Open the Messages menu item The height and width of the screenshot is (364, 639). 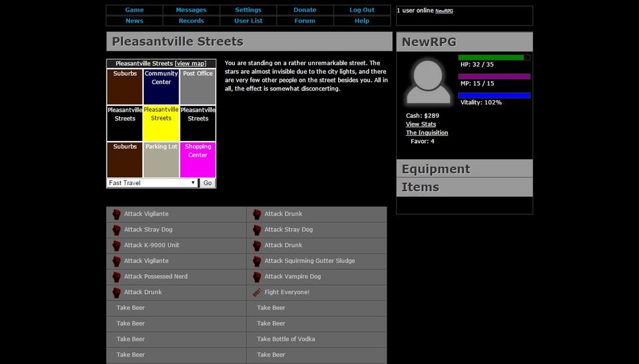point(191,10)
